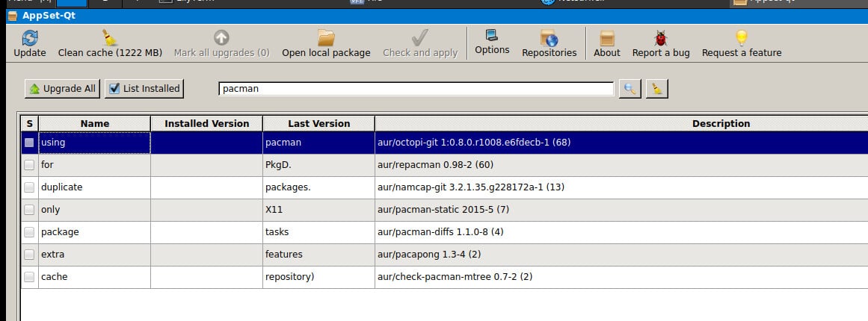Click the Report a bug ladybug icon

(x=661, y=39)
